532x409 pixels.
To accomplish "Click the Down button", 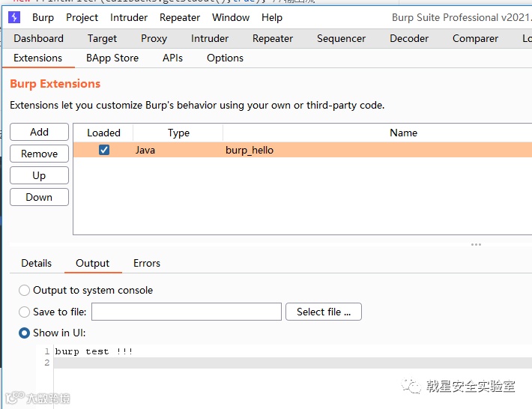I will pyautogui.click(x=40, y=197).
